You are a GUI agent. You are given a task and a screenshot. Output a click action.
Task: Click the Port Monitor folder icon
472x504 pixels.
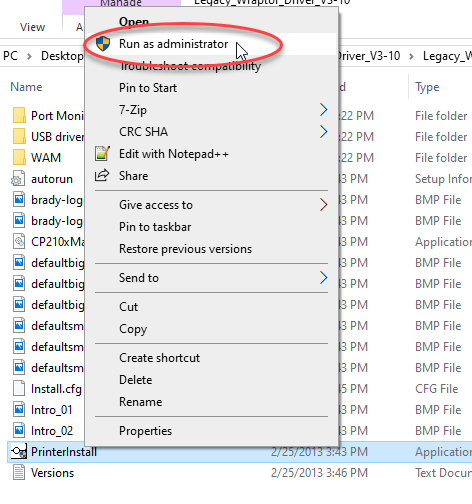(x=19, y=116)
